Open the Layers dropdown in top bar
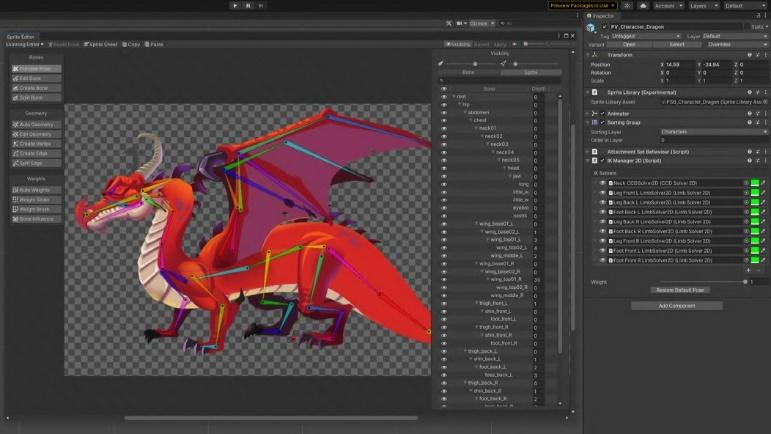 point(704,5)
